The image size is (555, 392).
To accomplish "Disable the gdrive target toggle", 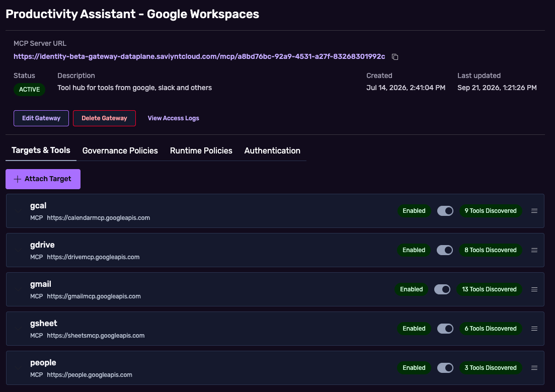I will tap(445, 251).
